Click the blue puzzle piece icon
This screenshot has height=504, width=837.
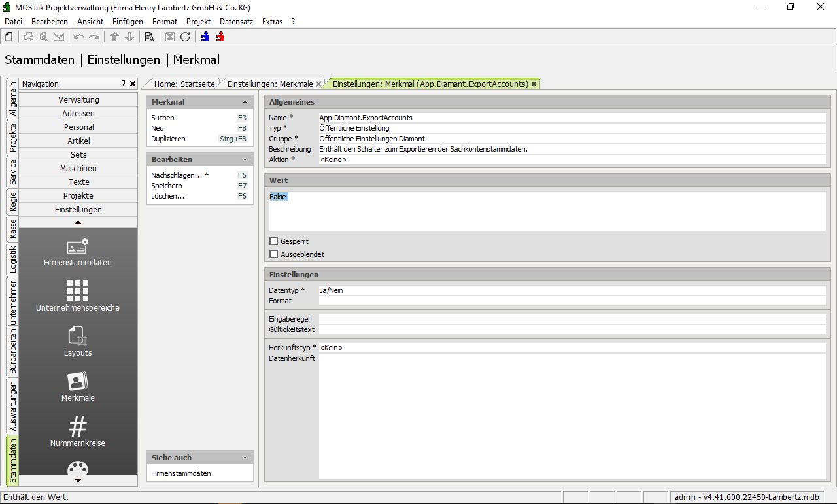coord(205,37)
